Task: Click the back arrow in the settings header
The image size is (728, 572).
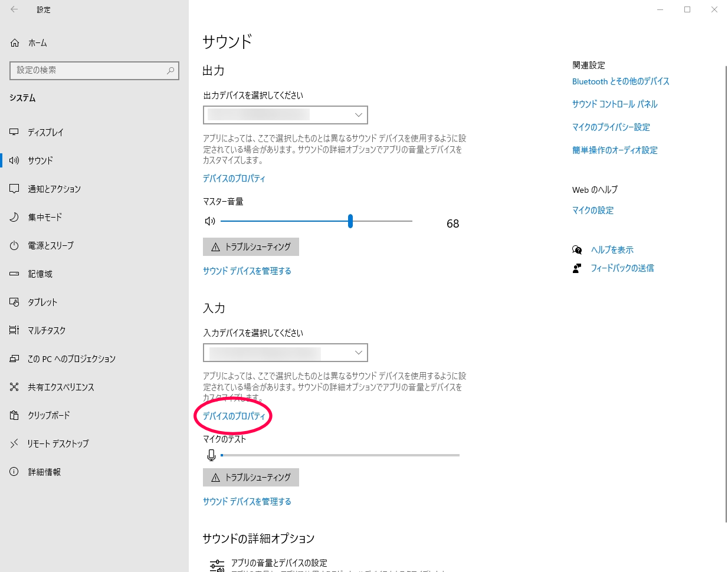Action: (x=14, y=9)
